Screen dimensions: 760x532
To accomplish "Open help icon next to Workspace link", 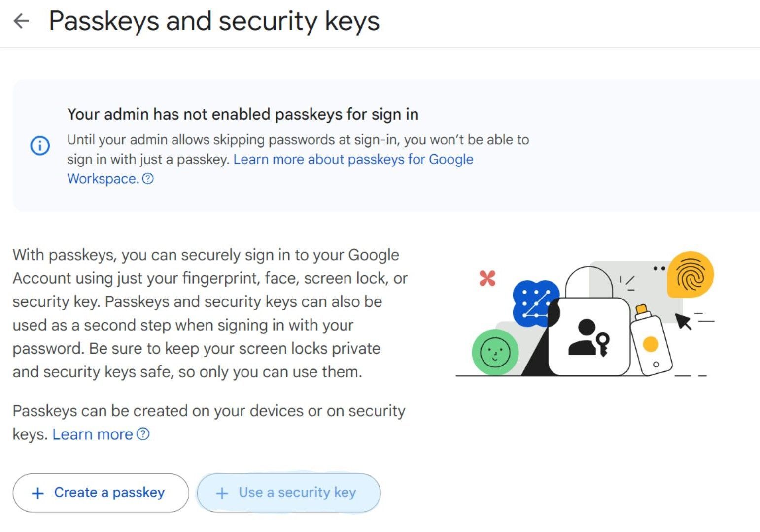I will [148, 179].
